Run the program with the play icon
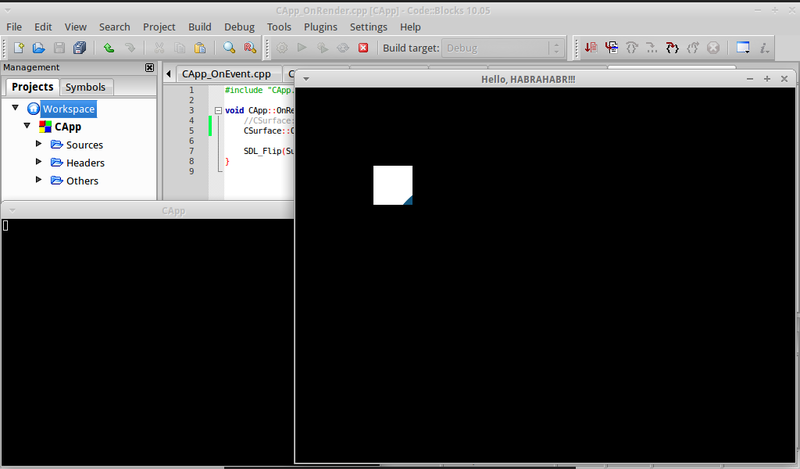This screenshot has height=469, width=800. point(302,48)
